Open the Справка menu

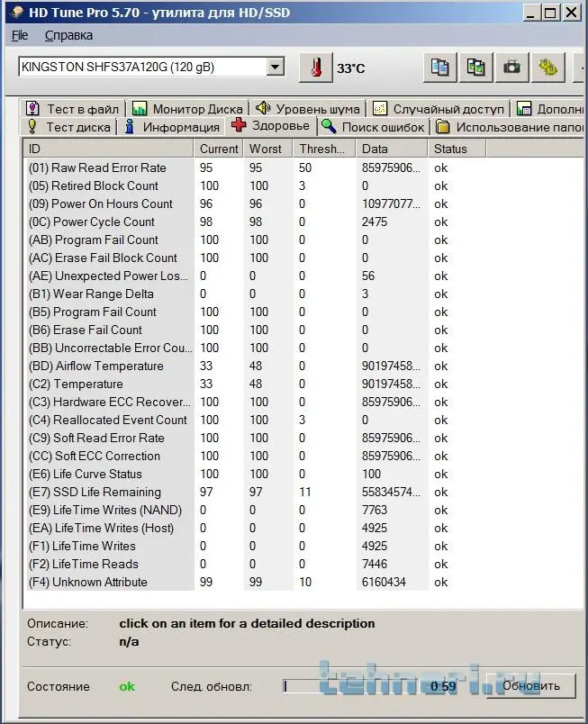pyautogui.click(x=68, y=35)
